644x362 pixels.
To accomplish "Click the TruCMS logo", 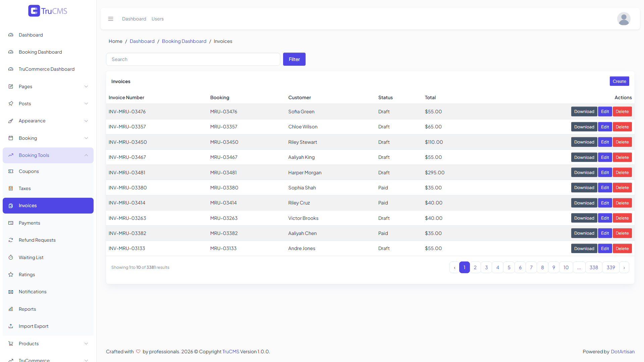I will point(48,11).
